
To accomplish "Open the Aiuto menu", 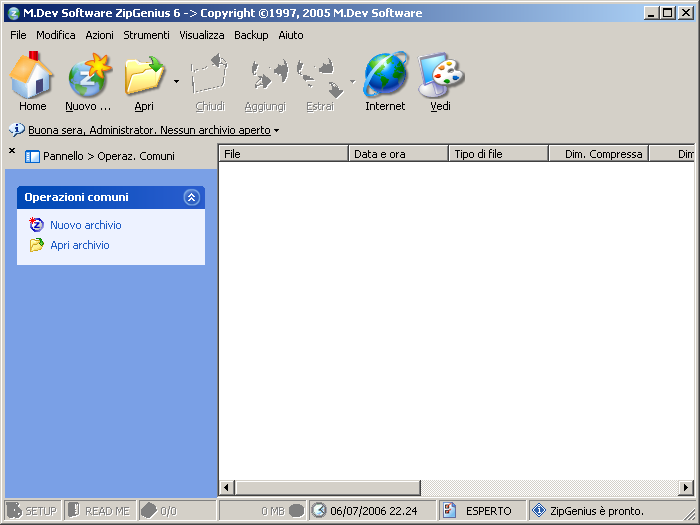I will tap(291, 35).
